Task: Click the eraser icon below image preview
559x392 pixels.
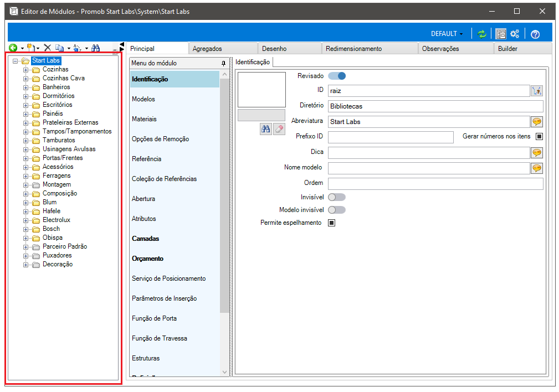Action: click(x=279, y=129)
